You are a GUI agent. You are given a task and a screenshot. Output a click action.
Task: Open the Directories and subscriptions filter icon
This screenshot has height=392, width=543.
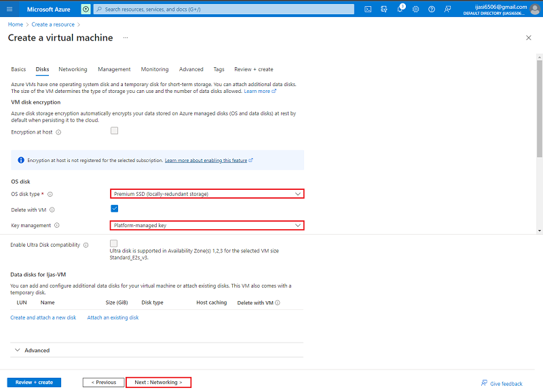pos(383,9)
